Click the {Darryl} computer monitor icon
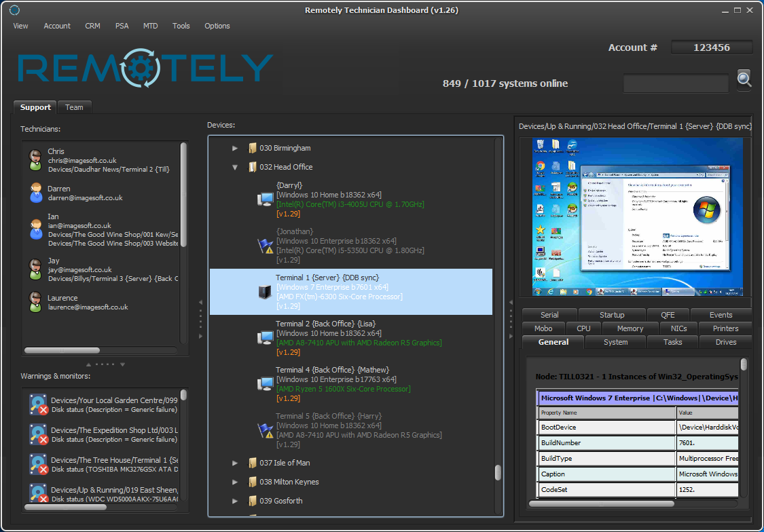764x532 pixels. [x=264, y=199]
